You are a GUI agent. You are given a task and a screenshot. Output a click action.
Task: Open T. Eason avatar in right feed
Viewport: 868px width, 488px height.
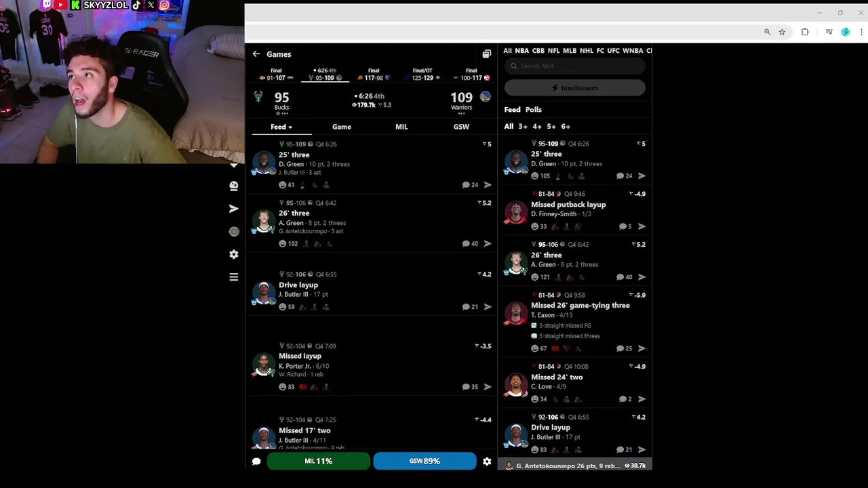(x=516, y=313)
